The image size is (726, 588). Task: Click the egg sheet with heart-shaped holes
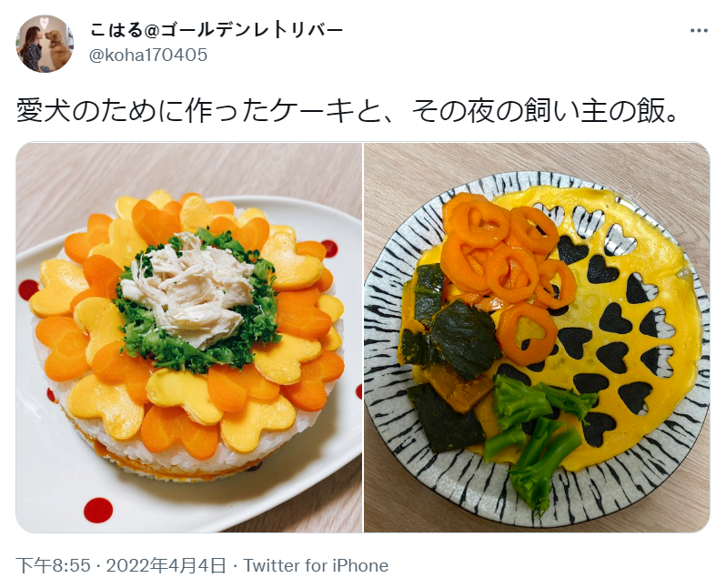click(616, 324)
